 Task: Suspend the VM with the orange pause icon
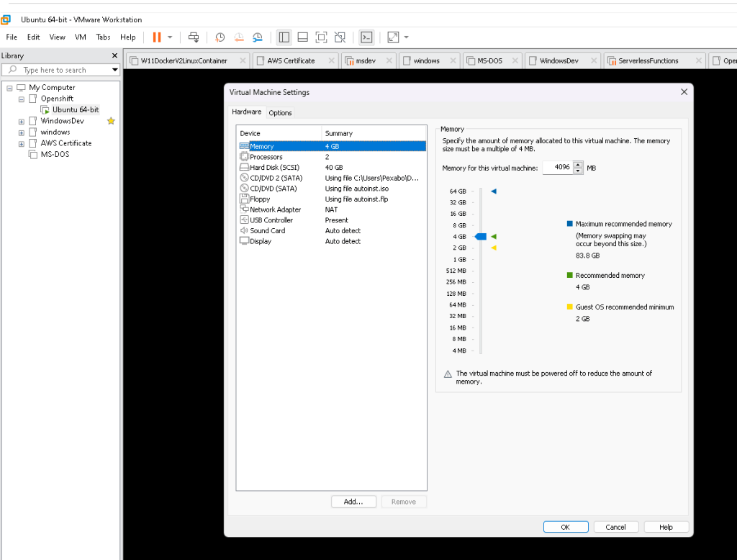click(x=157, y=37)
